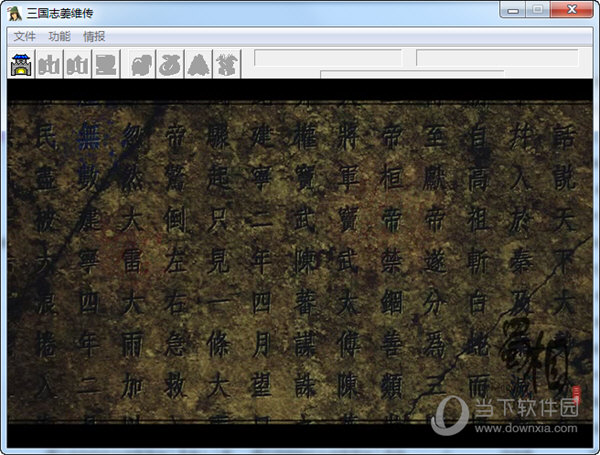
Task: Click the grayed-out helmet icon
Action: click(x=142, y=64)
